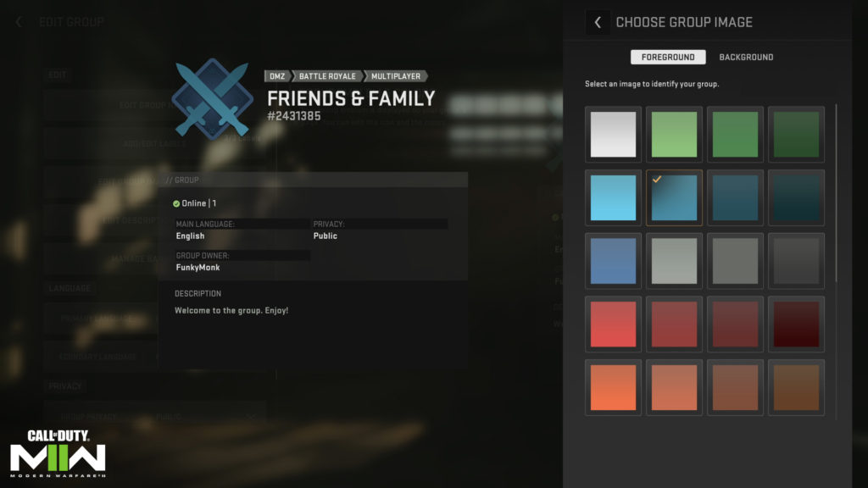Choose the white color swatch

pyautogui.click(x=613, y=134)
